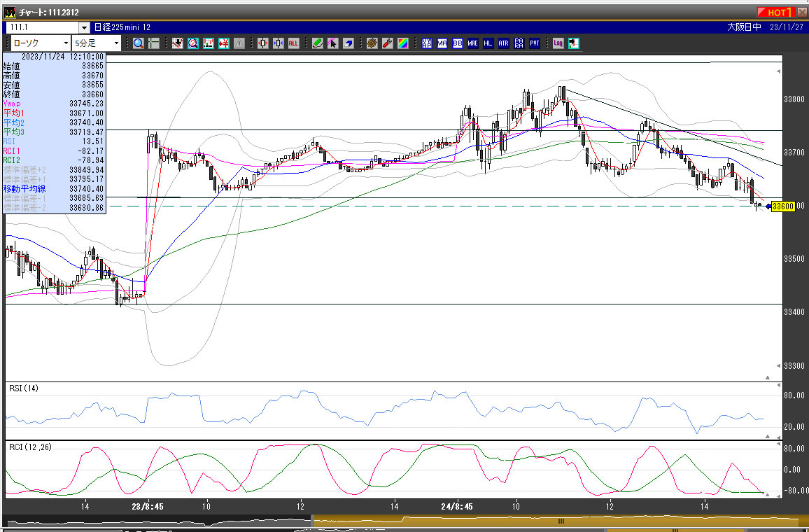Click the 標準偏差+2 legend row

click(54, 170)
